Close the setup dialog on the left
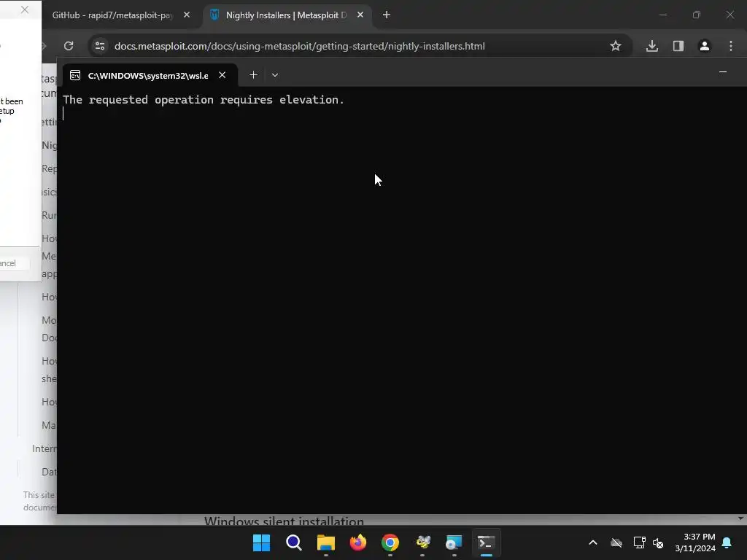The image size is (747, 560). 25,9
